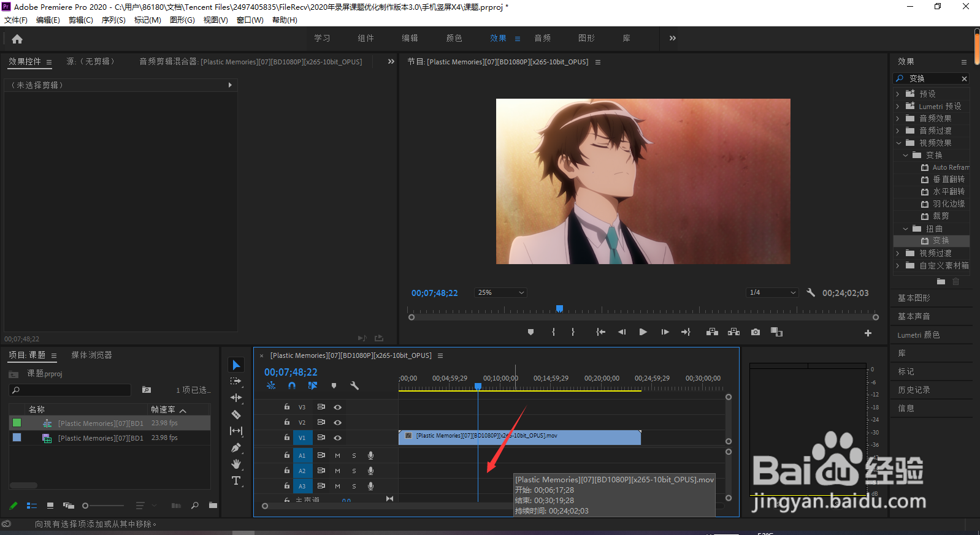Solo audio track A2

354,471
